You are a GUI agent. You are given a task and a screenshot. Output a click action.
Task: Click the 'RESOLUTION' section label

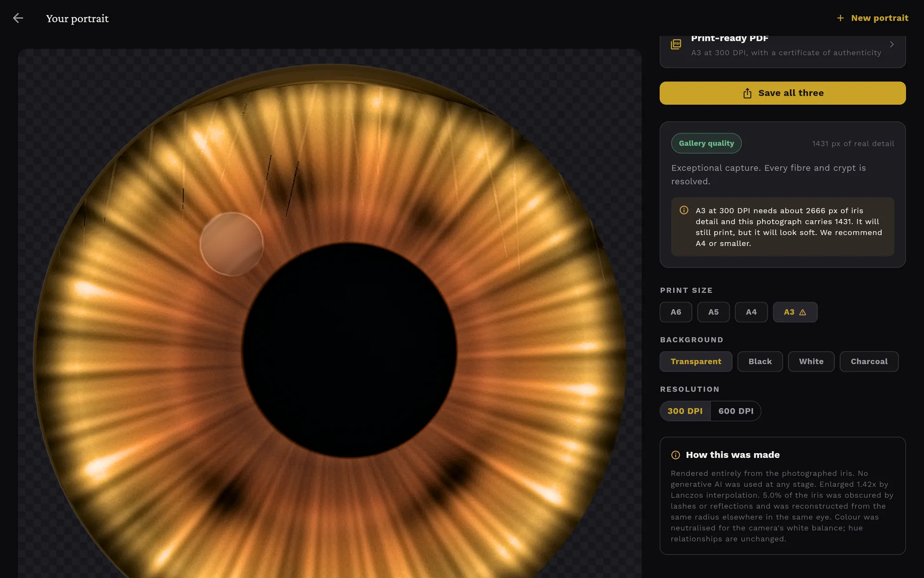pos(690,389)
